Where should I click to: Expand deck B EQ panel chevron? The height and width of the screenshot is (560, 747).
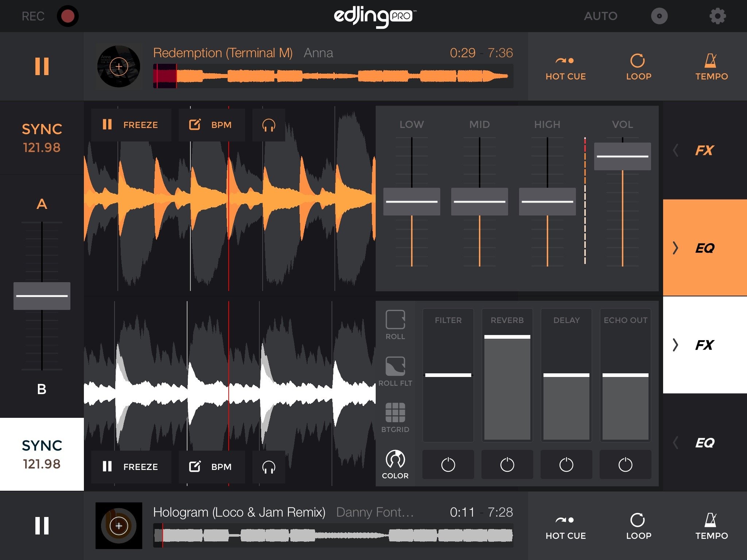coord(676,443)
